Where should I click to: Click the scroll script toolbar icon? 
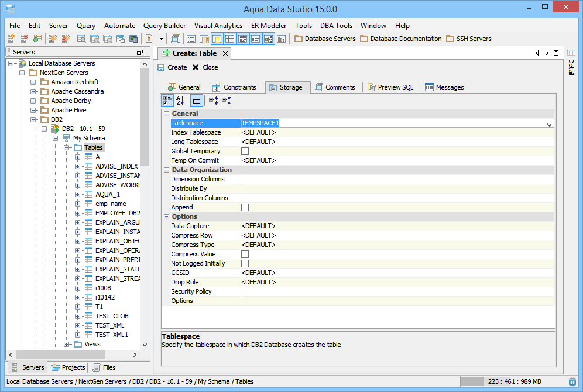[176, 39]
